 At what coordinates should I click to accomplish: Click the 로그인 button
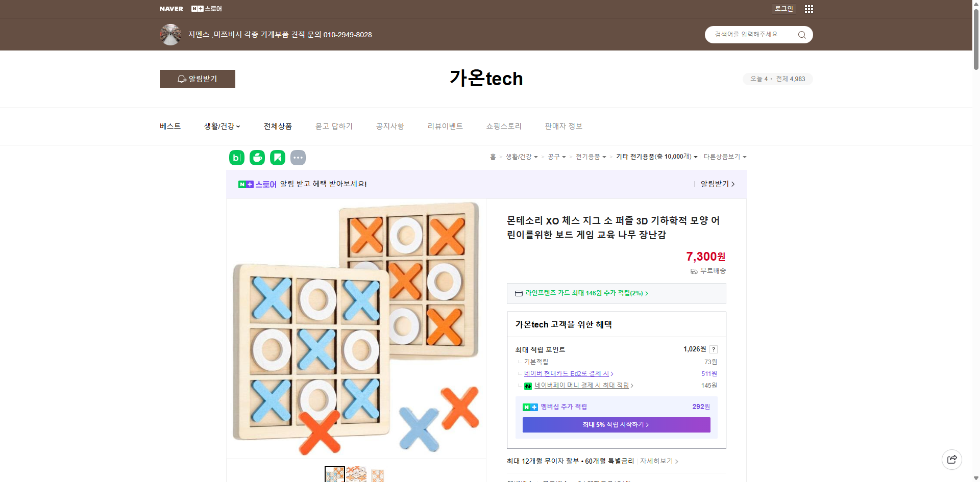(x=783, y=9)
